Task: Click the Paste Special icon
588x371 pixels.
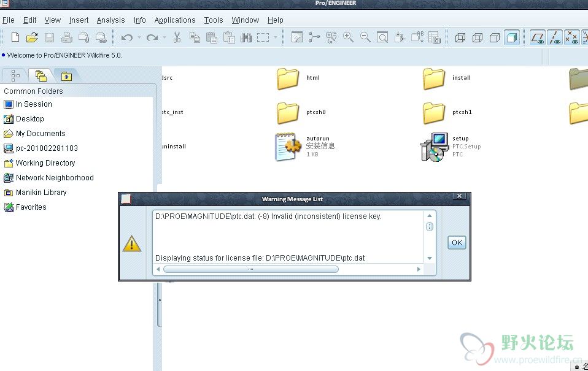Action: 229,37
